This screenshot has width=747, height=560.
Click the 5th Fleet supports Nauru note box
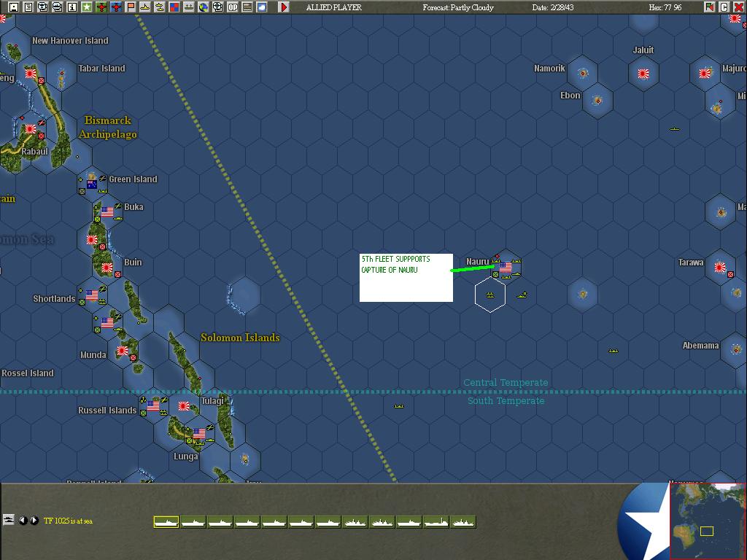(x=406, y=278)
